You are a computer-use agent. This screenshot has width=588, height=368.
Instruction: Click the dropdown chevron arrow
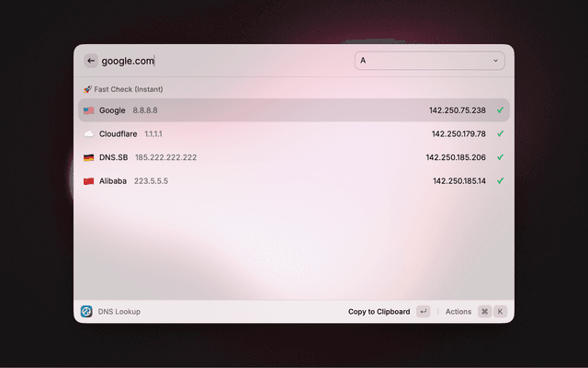(x=496, y=61)
